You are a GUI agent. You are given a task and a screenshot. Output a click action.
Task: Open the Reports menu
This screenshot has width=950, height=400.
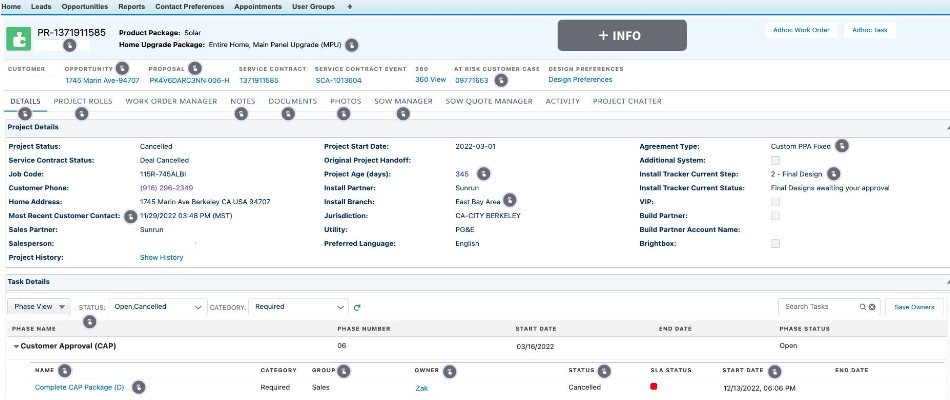(131, 7)
